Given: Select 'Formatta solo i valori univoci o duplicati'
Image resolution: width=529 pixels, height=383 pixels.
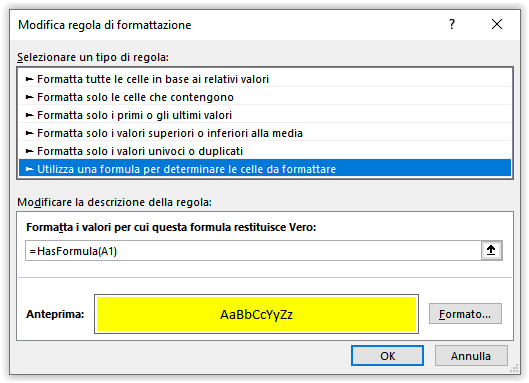Looking at the screenshot, I should pos(265,151).
